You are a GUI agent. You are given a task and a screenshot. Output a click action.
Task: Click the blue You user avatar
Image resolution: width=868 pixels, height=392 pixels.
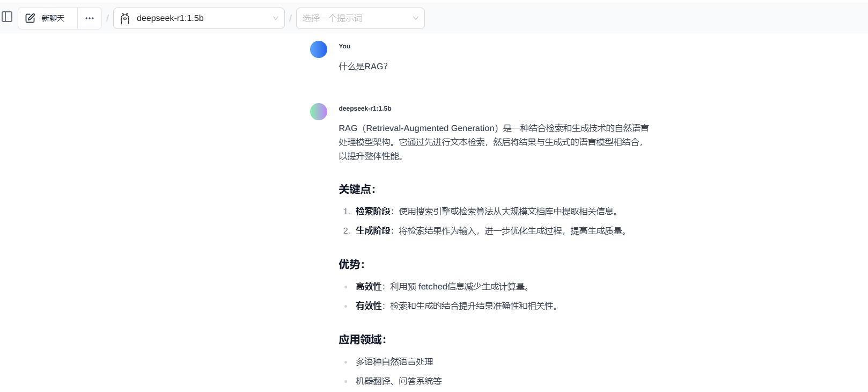click(x=319, y=49)
